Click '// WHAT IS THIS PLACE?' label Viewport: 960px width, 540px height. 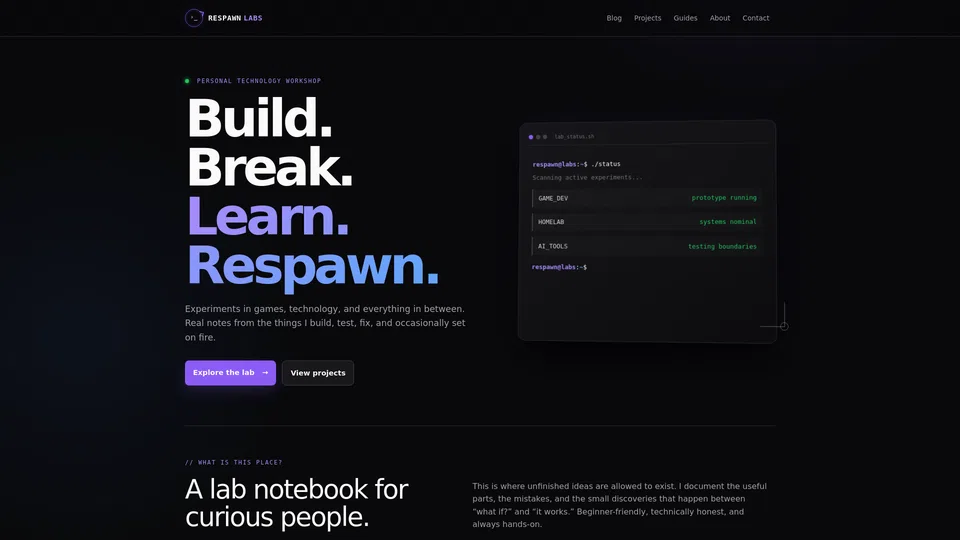pyautogui.click(x=234, y=462)
